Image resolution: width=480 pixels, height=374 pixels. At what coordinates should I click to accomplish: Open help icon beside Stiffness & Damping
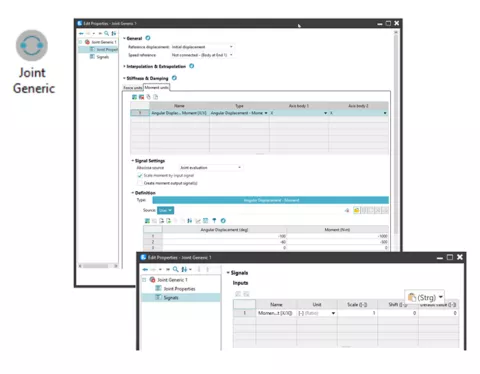[x=174, y=78]
